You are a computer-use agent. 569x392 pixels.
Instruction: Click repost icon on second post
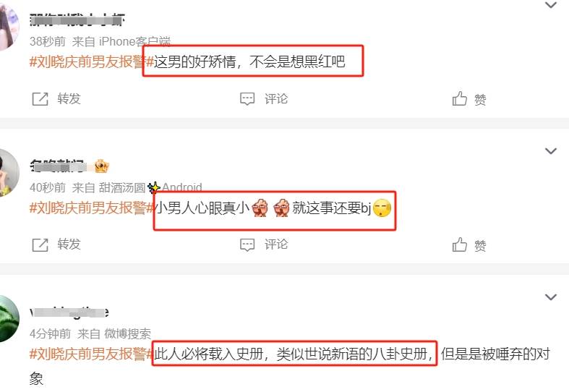40,245
